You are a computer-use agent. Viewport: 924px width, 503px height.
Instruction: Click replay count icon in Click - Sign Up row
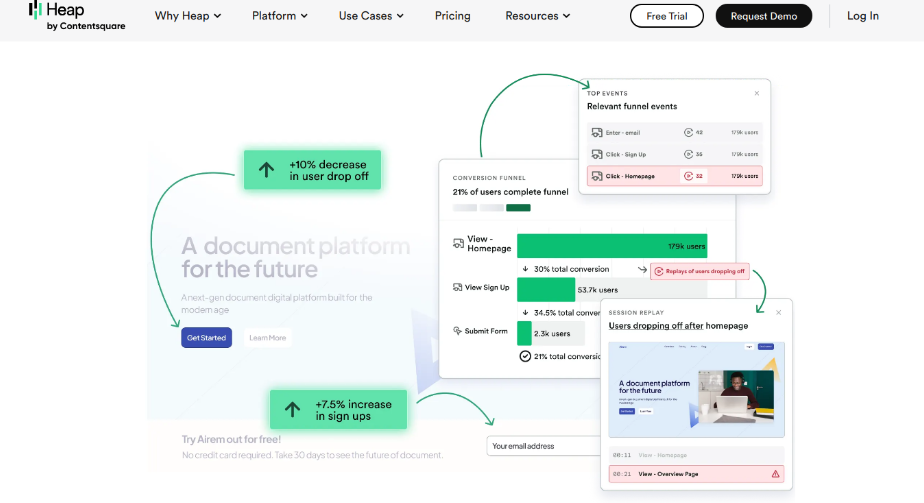[x=688, y=154]
